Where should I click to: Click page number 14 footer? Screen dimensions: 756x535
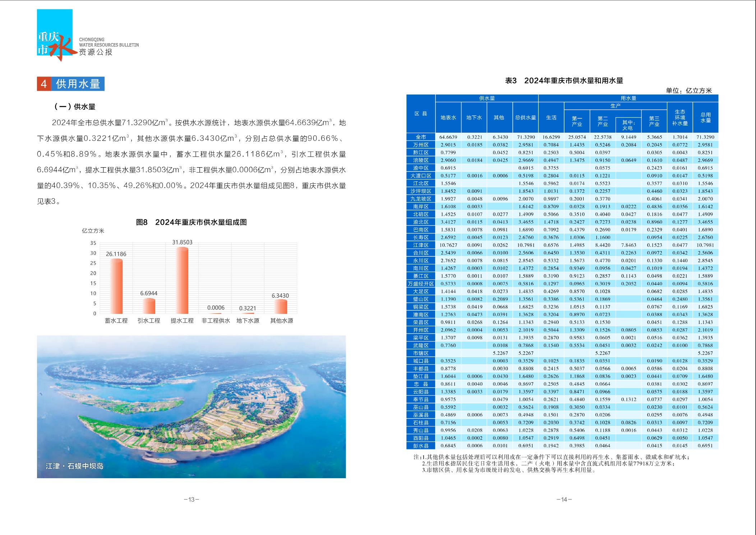(564, 499)
